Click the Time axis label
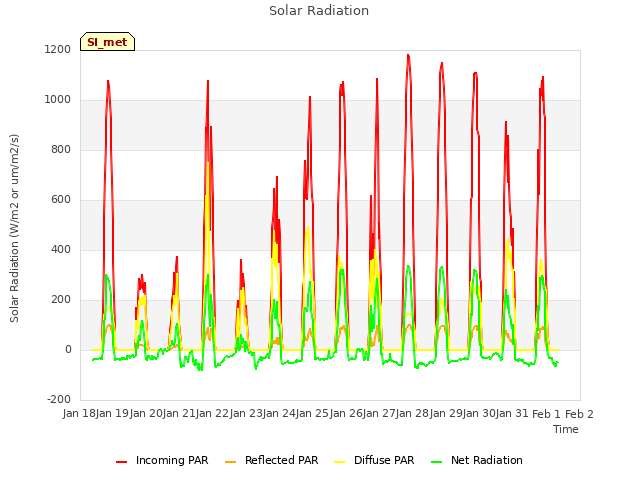This screenshot has width=640, height=480. (x=566, y=429)
